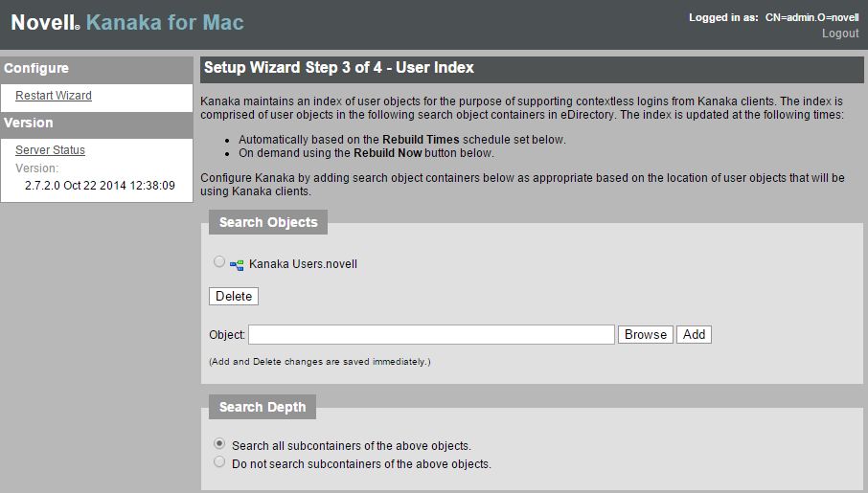Click the Search Objects section heading
Screen dimensions: 868x493
[268, 222]
